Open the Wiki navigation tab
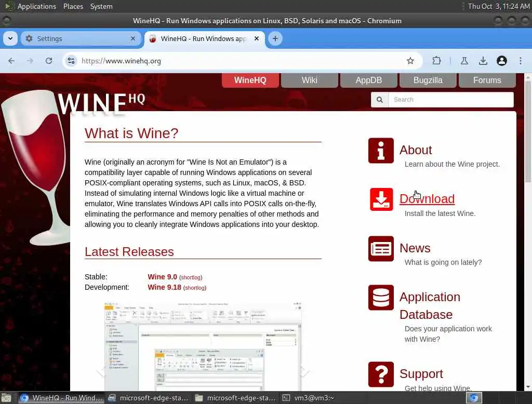Screen dimensions: 532x404 [x=310, y=80]
